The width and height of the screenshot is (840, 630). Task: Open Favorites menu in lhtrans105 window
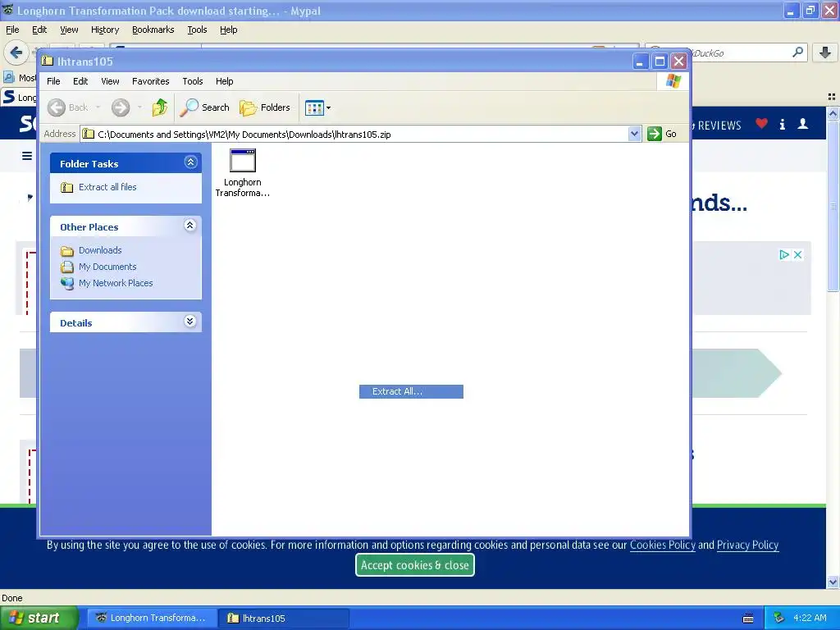point(151,81)
